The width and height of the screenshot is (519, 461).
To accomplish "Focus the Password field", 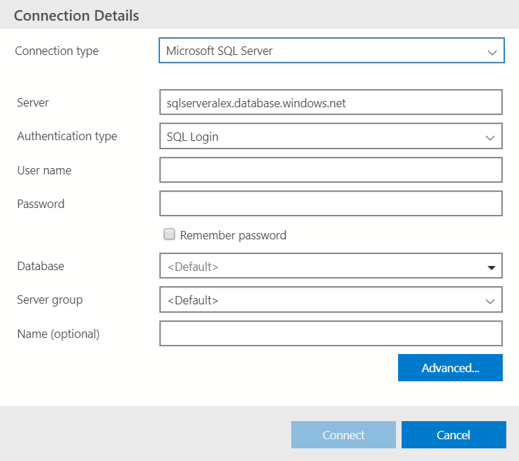I will click(331, 203).
